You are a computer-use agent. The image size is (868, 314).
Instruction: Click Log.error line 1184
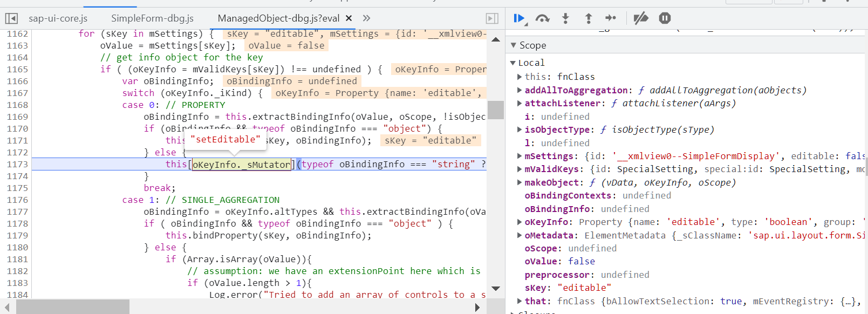click(x=347, y=295)
